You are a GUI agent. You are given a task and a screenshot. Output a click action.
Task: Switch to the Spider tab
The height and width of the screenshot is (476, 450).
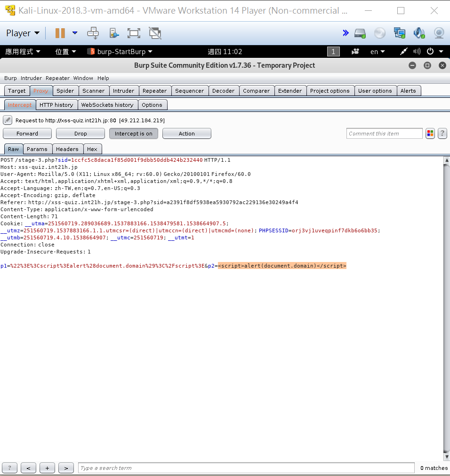tap(65, 91)
